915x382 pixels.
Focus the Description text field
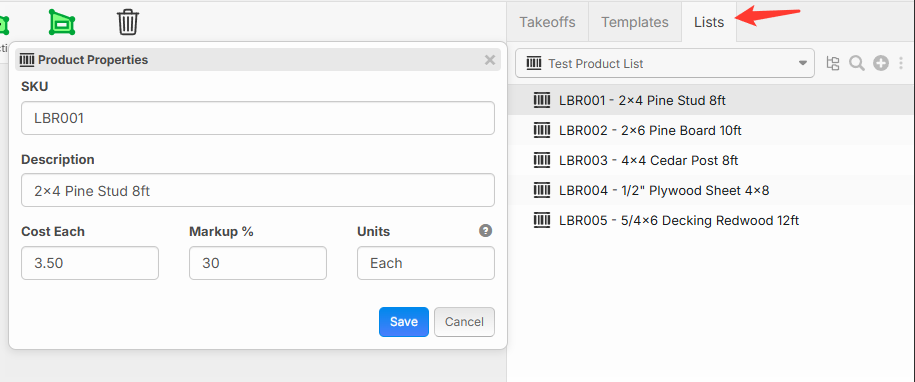pos(258,190)
